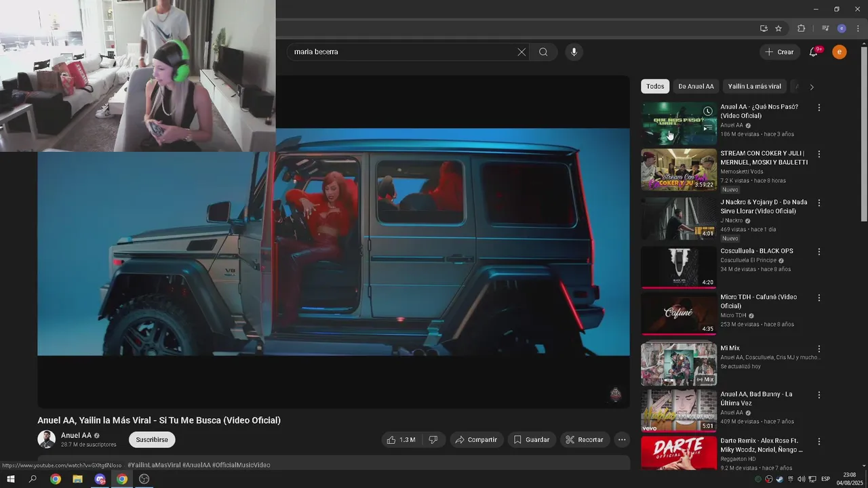Click the Compartir button

477,440
